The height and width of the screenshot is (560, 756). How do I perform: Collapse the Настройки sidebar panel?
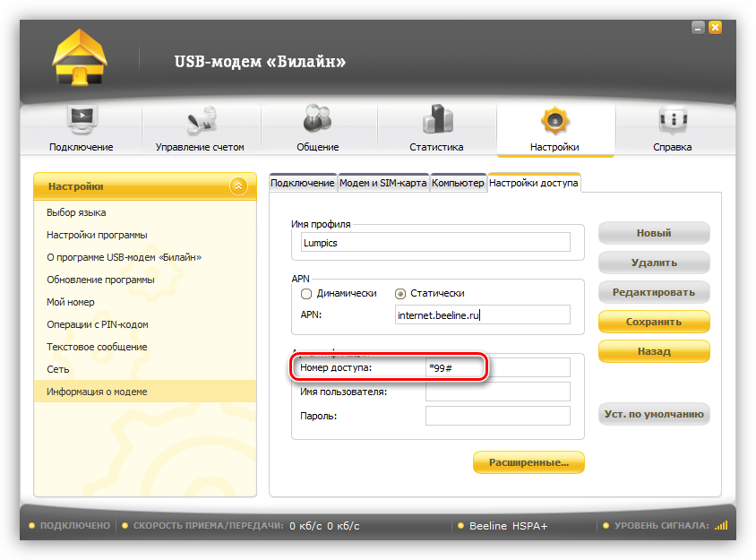point(237,186)
